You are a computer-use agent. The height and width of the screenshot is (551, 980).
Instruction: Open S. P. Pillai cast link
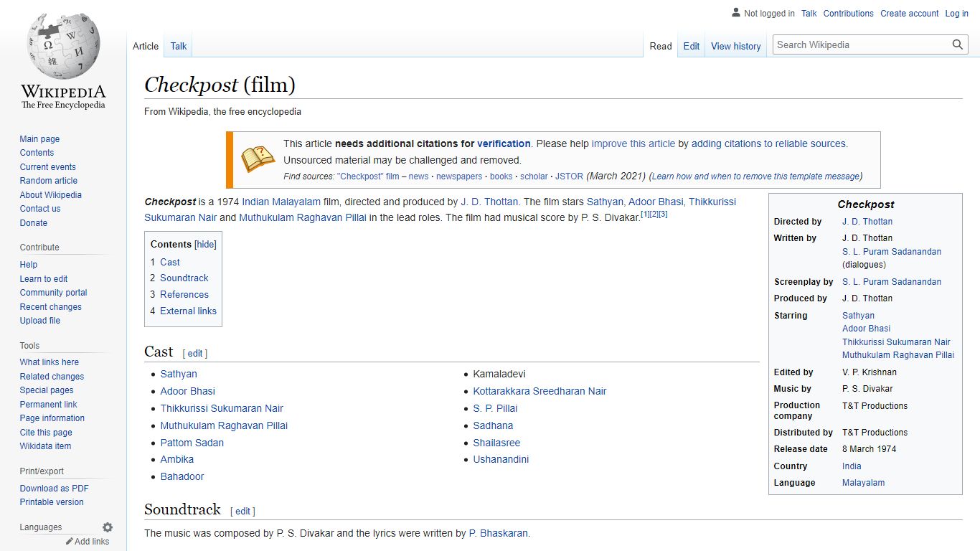(495, 408)
